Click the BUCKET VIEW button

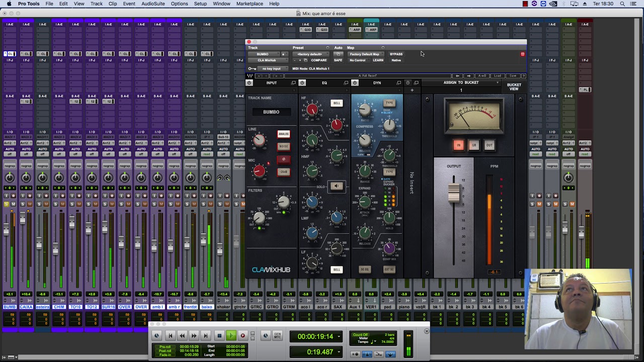tap(514, 87)
